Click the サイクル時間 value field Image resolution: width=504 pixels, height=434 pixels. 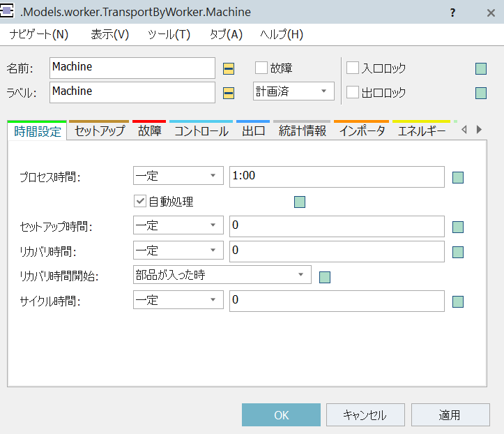(x=337, y=301)
